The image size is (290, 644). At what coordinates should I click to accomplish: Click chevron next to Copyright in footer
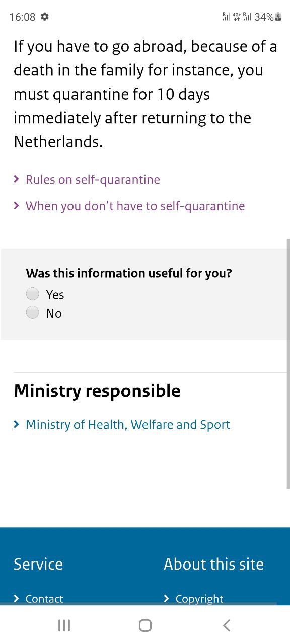pyautogui.click(x=167, y=598)
